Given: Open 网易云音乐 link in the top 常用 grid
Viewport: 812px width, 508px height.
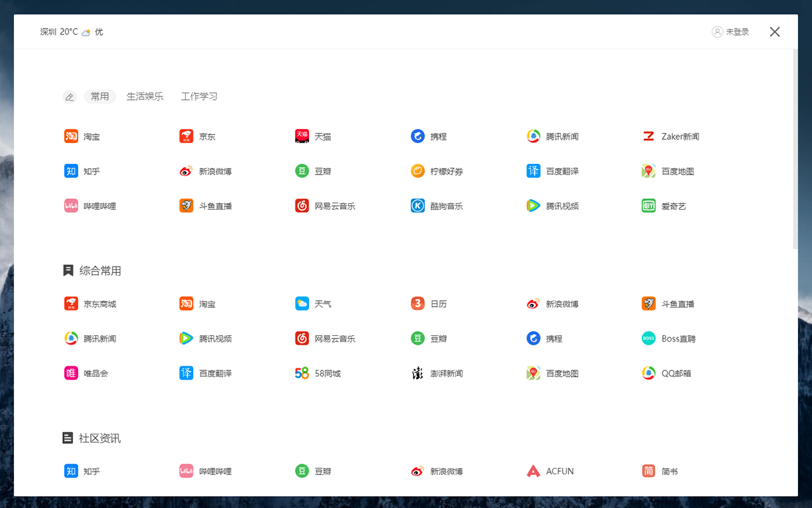Looking at the screenshot, I should (x=335, y=206).
